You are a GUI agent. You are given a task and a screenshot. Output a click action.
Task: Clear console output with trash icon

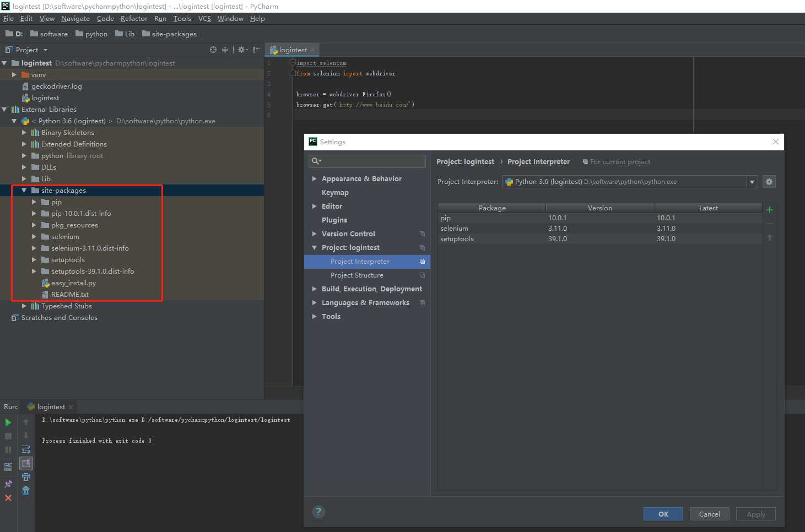(x=26, y=491)
